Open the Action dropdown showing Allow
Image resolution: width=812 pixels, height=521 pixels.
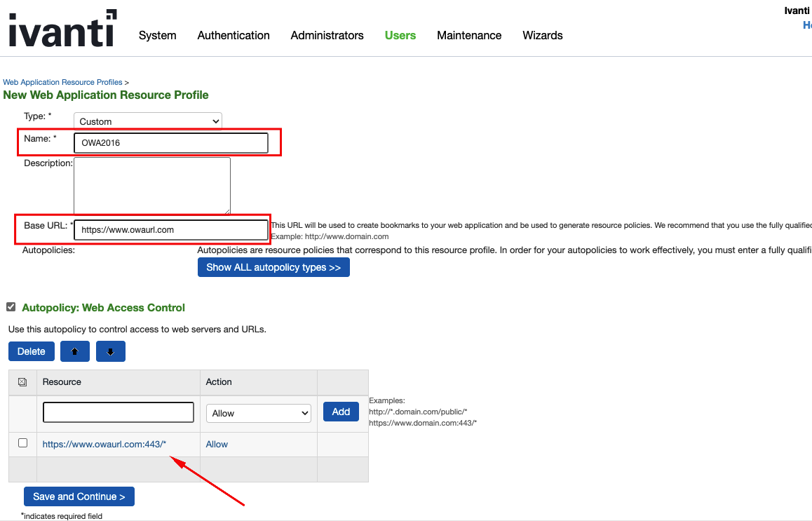(x=258, y=413)
